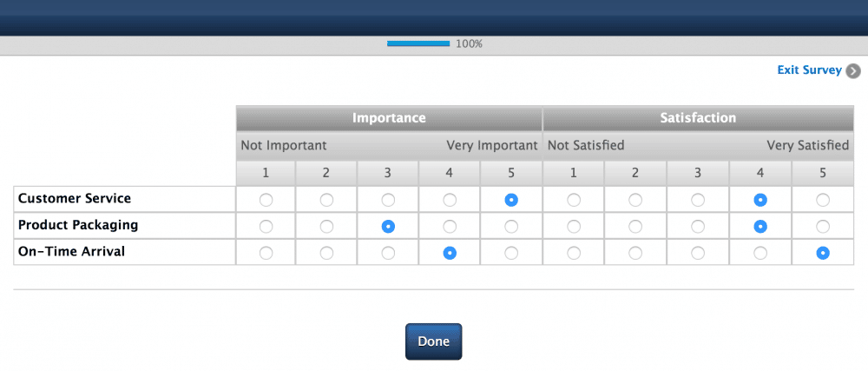Click the Exit Survey arrow icon

(x=853, y=71)
